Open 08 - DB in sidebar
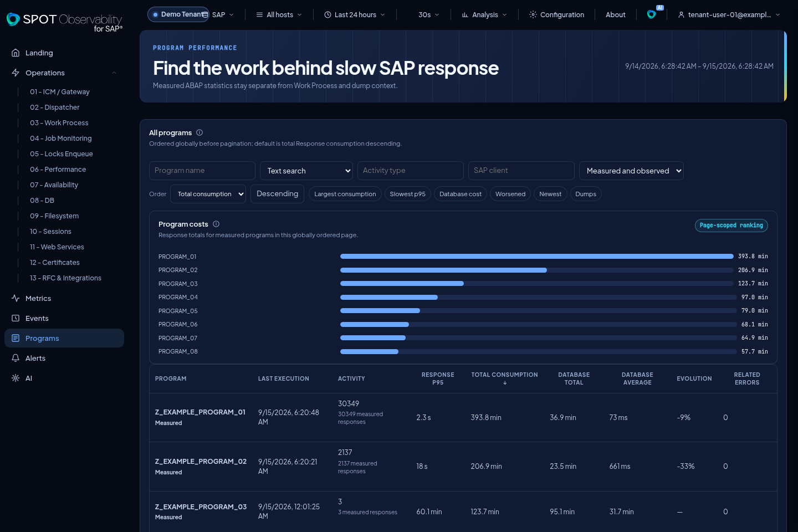Viewport: 798px width, 532px height. click(x=42, y=200)
